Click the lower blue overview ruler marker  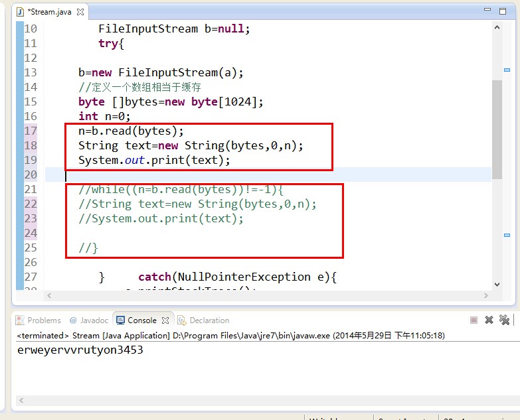point(507,235)
